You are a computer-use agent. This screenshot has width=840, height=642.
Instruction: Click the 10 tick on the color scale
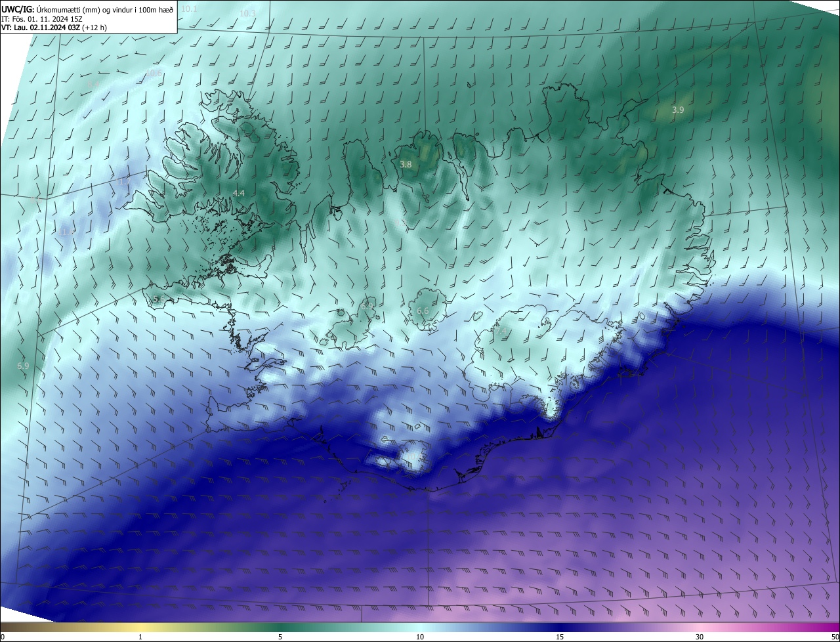(x=420, y=637)
